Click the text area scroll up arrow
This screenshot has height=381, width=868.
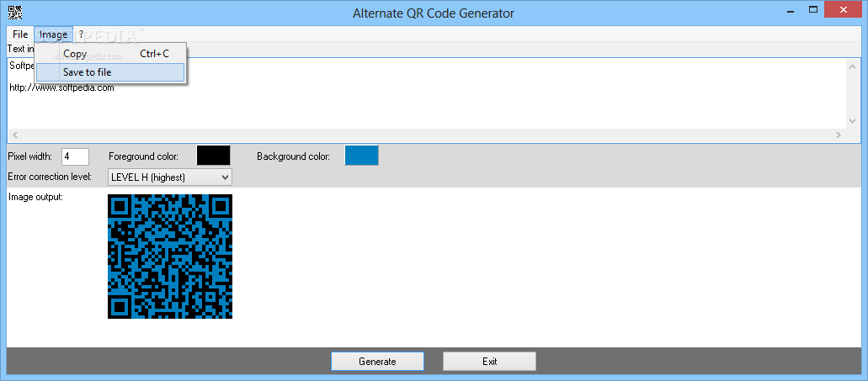(852, 67)
